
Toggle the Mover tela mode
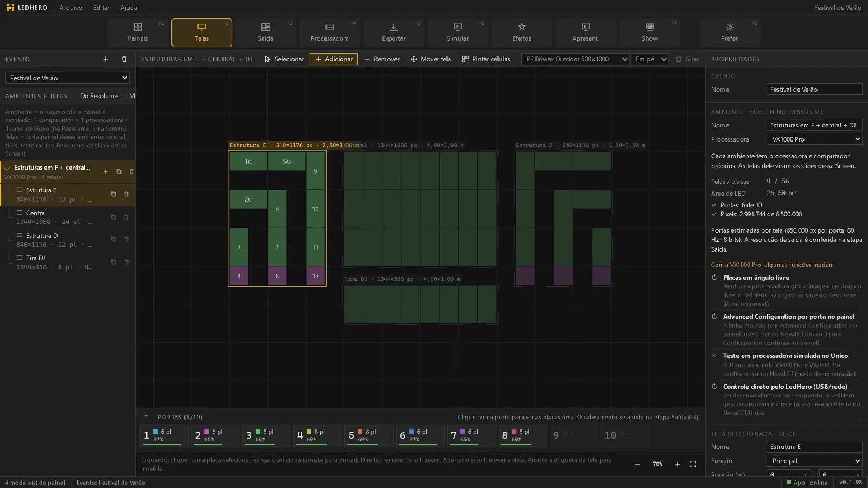click(x=431, y=59)
